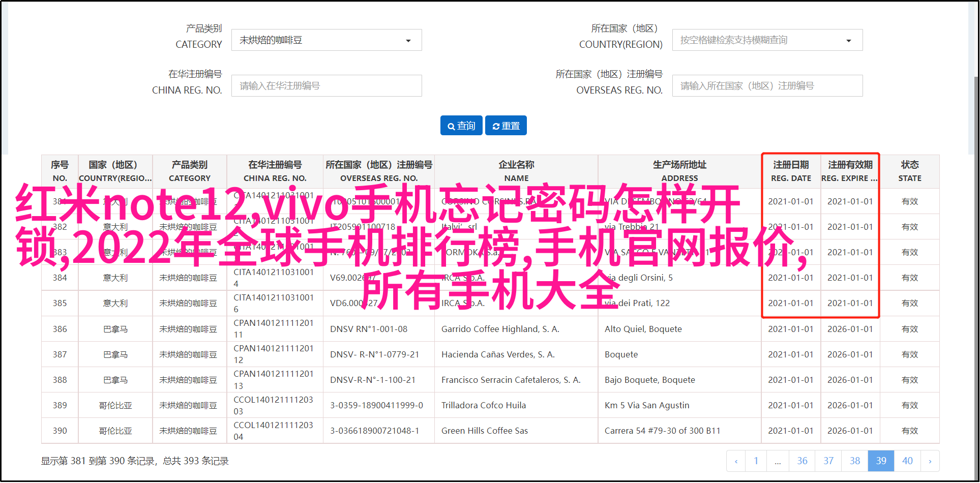980x483 pixels.
Task: Click the 产品类别 CATEGORY column header
Action: tap(190, 171)
